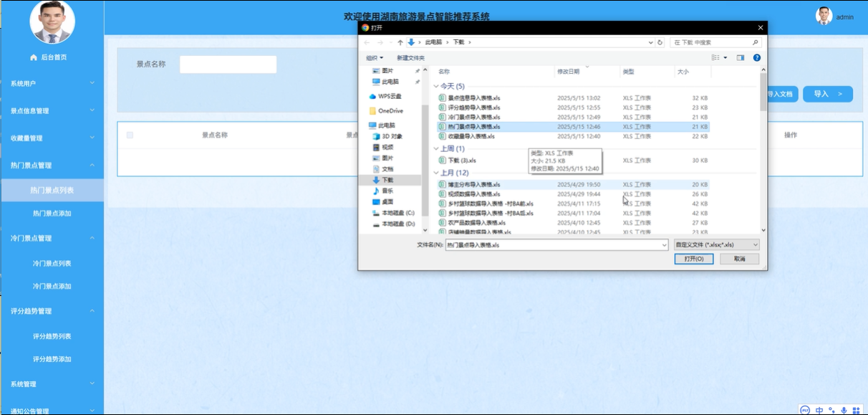
Task: Click the xls icon of 下载 (3).xls
Action: (442, 161)
